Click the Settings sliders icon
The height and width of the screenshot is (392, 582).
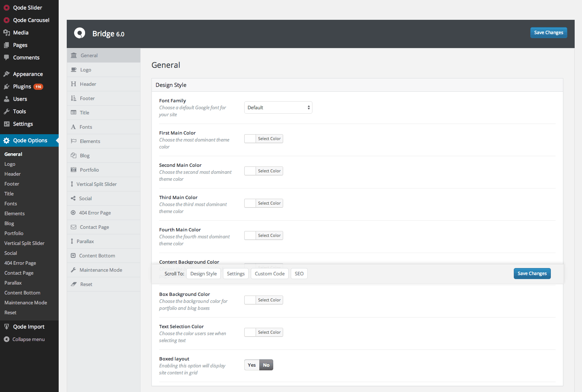point(7,124)
